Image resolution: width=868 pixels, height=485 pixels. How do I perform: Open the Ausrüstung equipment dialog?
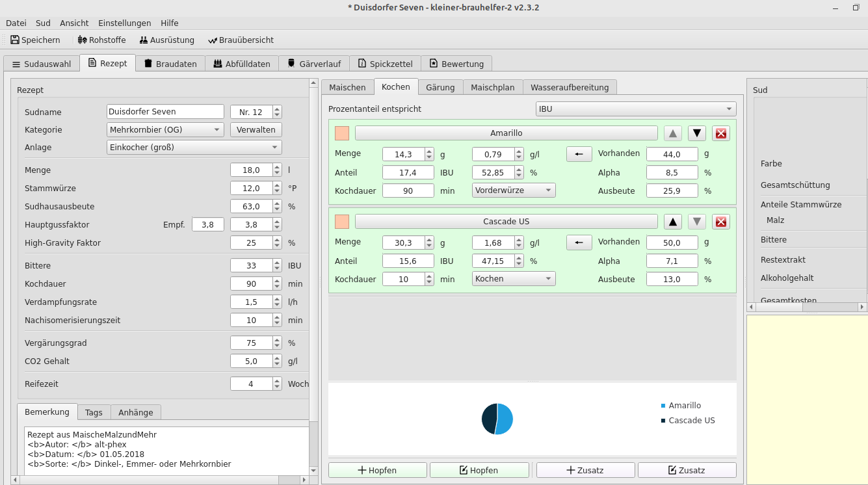[x=166, y=40]
